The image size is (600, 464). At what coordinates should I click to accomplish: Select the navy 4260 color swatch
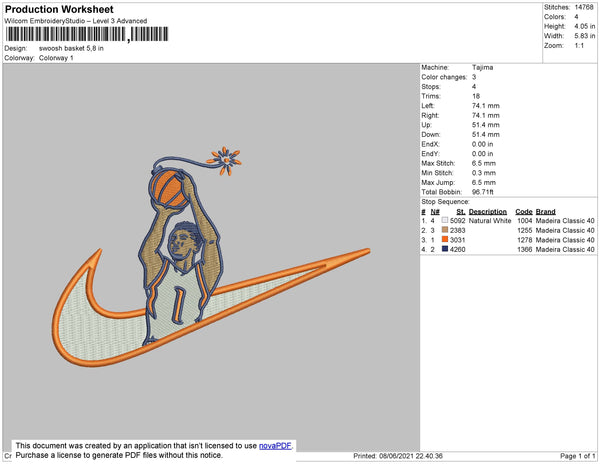click(x=445, y=249)
